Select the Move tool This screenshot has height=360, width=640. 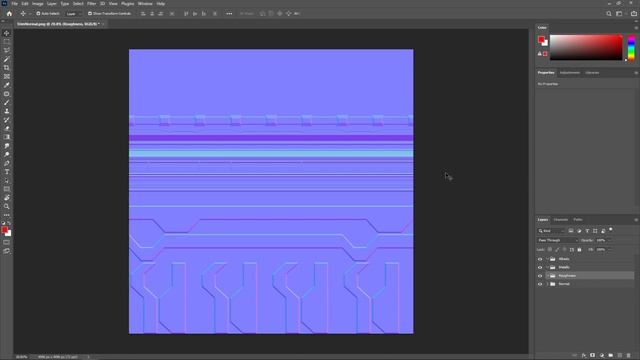(7, 33)
